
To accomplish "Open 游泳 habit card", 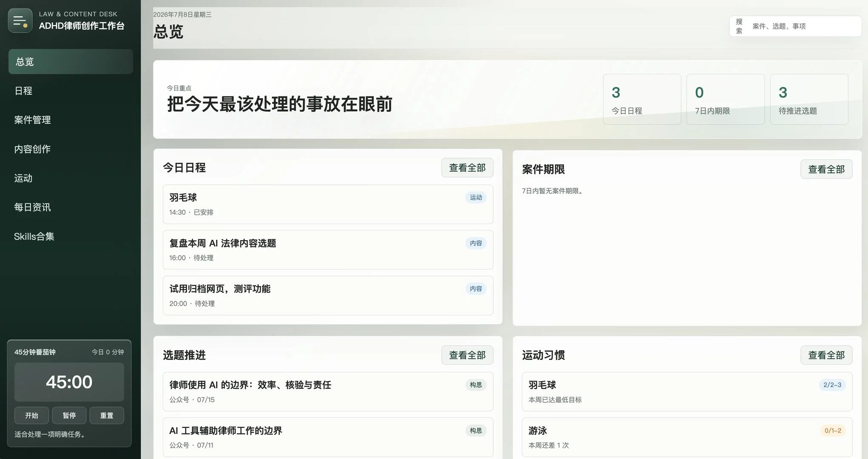I will [x=687, y=437].
